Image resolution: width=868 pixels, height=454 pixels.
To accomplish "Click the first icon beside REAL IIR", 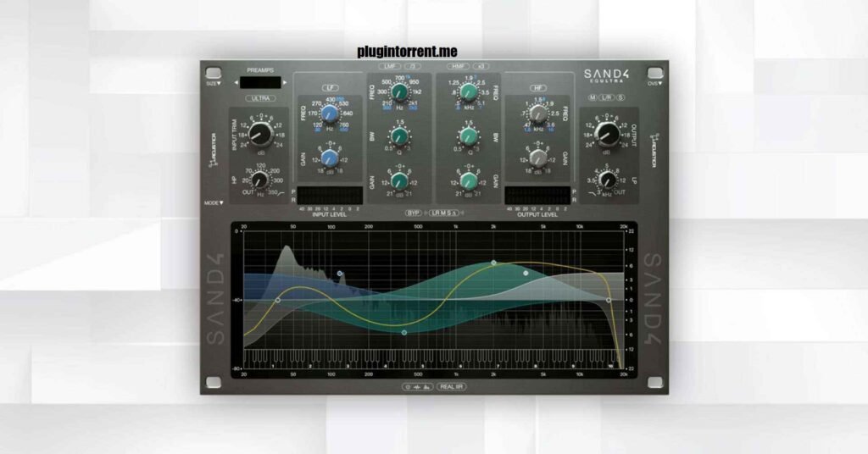I will 408,387.
